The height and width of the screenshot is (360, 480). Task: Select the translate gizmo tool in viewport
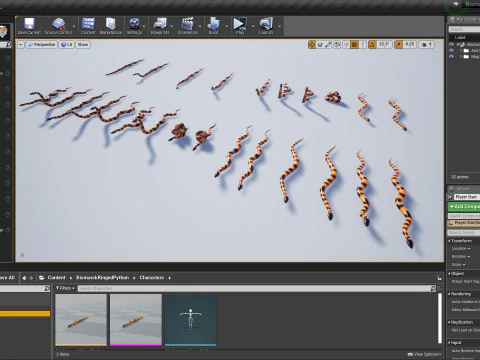click(312, 44)
